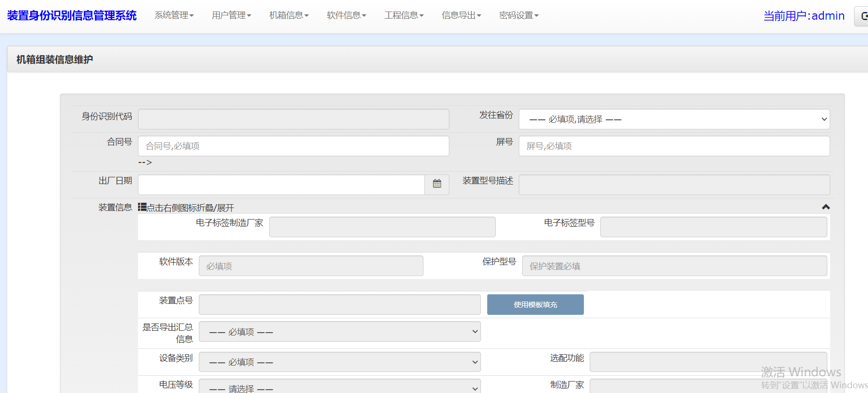This screenshot has width=868, height=393.
Task: Open the 软件信息 menu
Action: [346, 15]
